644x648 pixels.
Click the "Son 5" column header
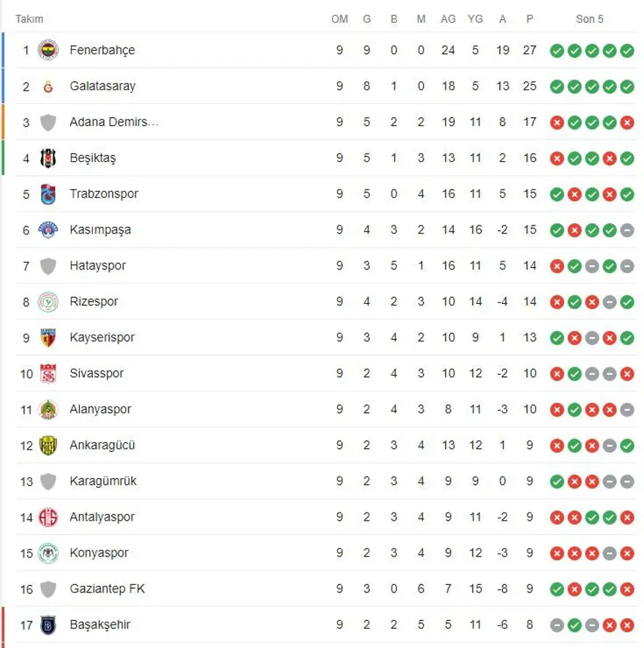589,19
